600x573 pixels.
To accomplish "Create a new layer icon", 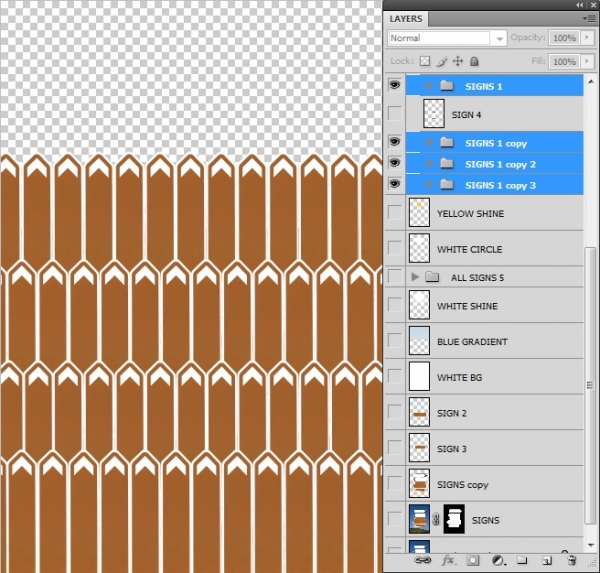I will (547, 561).
